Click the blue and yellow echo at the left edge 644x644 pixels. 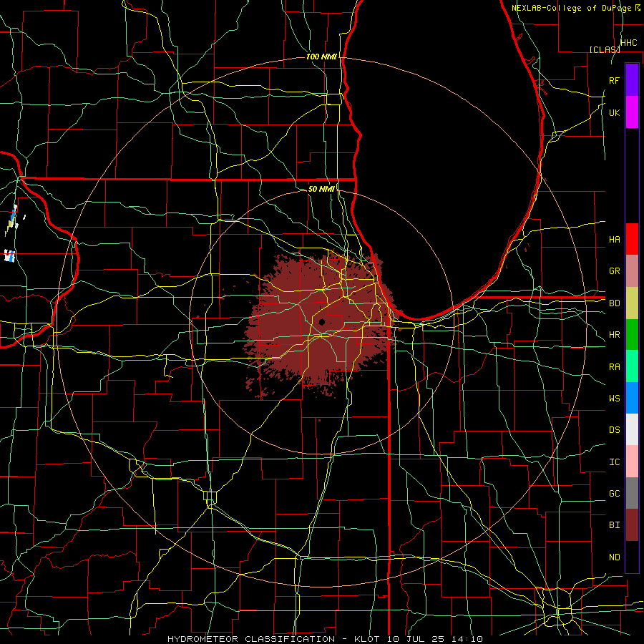[x=12, y=220]
